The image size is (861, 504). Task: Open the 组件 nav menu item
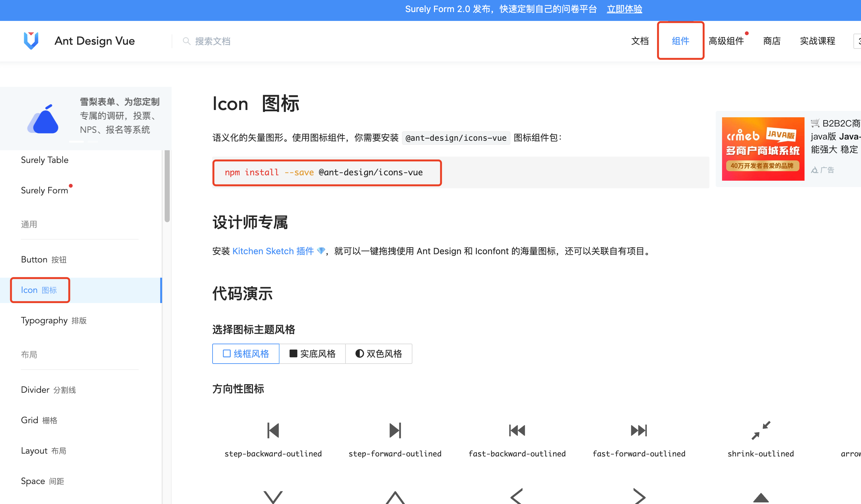[680, 41]
